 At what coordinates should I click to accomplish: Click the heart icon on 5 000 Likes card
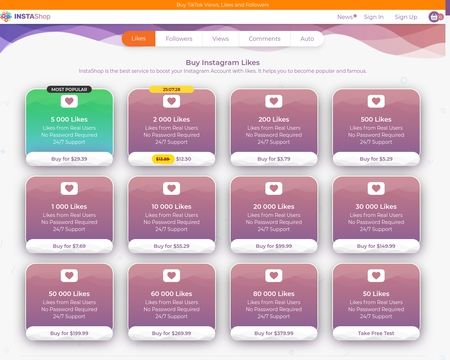click(x=69, y=101)
